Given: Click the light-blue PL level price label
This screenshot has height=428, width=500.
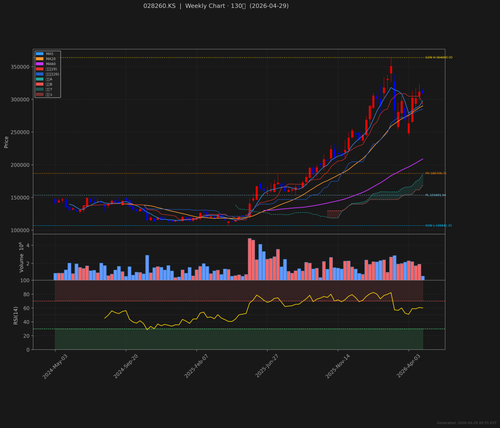Looking at the screenshot, I should pyautogui.click(x=435, y=195).
